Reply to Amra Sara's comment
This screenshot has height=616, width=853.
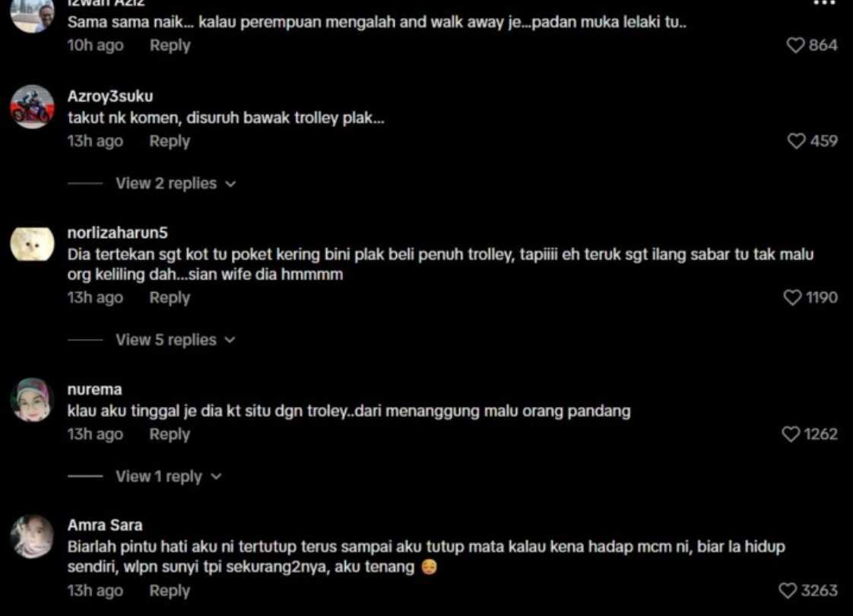point(170,590)
